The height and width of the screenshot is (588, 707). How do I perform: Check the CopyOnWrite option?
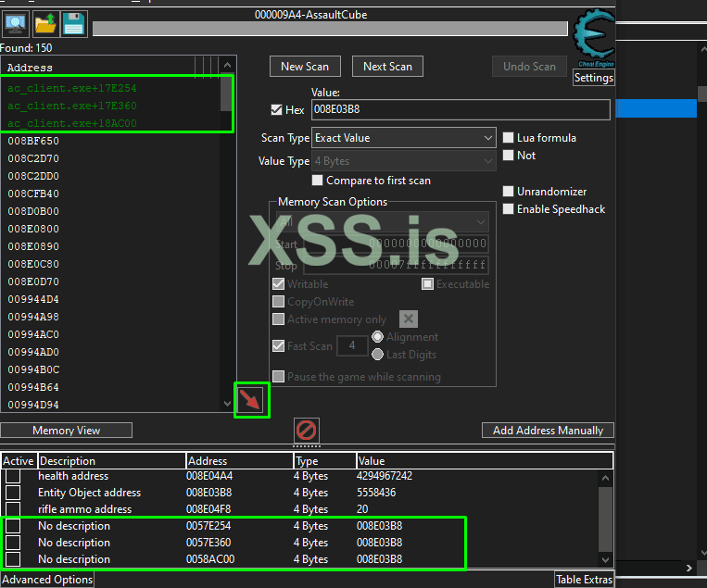(x=279, y=302)
